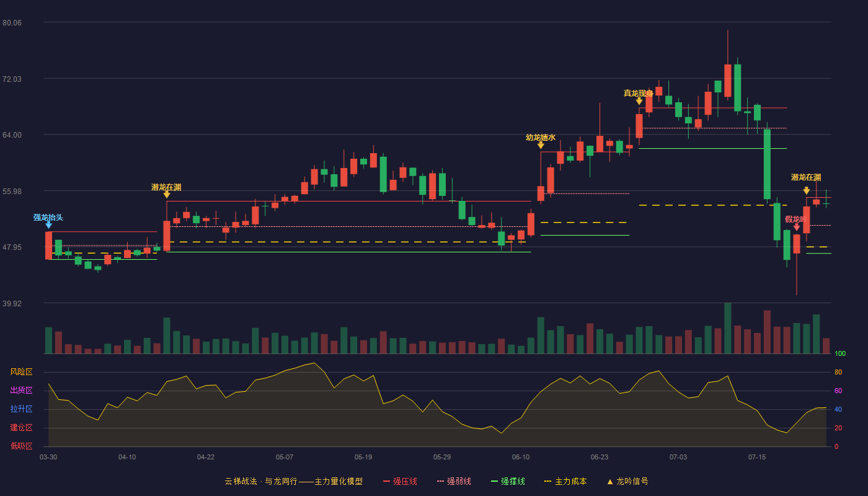868x496 pixels.
Task: Click the 低吸区 zone label
Action: tap(21, 446)
